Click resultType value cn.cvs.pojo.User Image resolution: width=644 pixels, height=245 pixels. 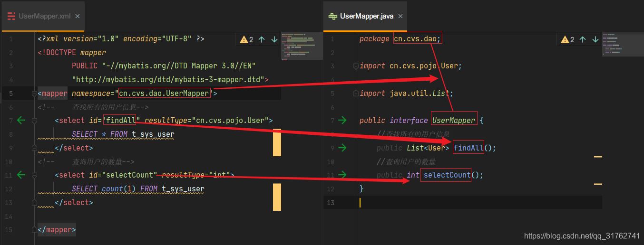click(232, 121)
